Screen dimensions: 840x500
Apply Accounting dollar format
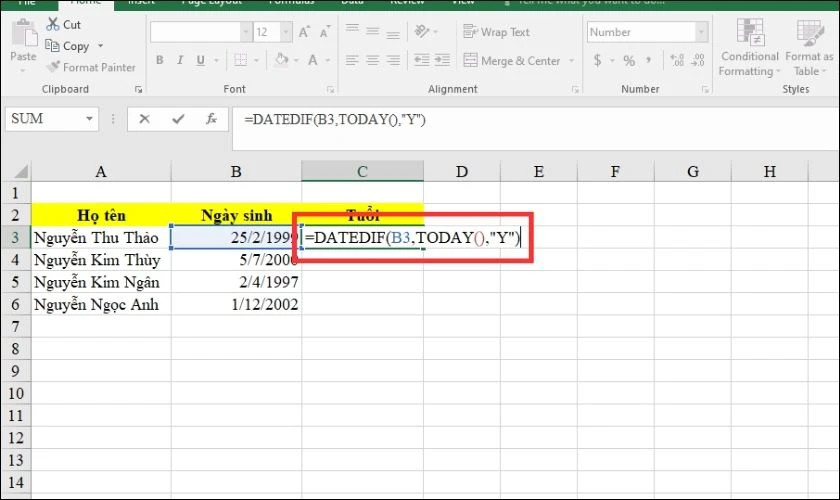(x=597, y=61)
